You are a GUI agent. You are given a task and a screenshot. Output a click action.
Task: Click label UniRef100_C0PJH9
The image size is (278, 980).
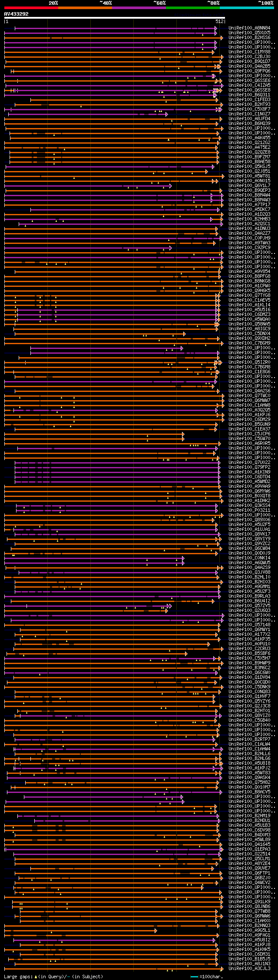249,238
